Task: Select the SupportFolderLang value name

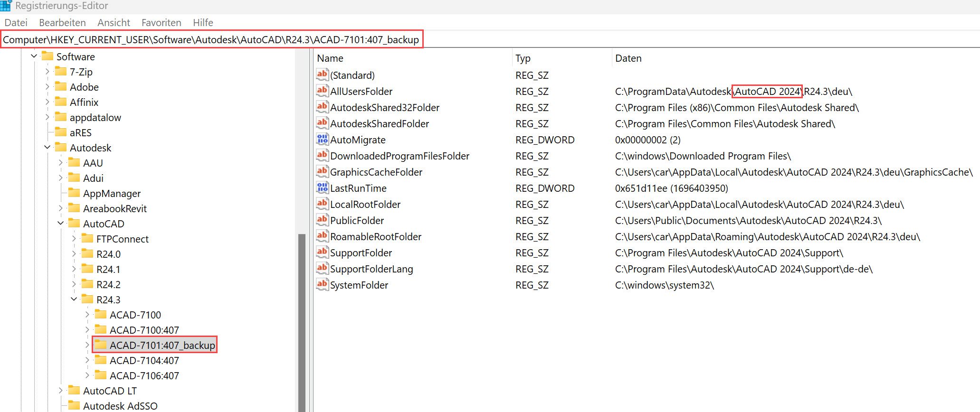Action: 371,269
